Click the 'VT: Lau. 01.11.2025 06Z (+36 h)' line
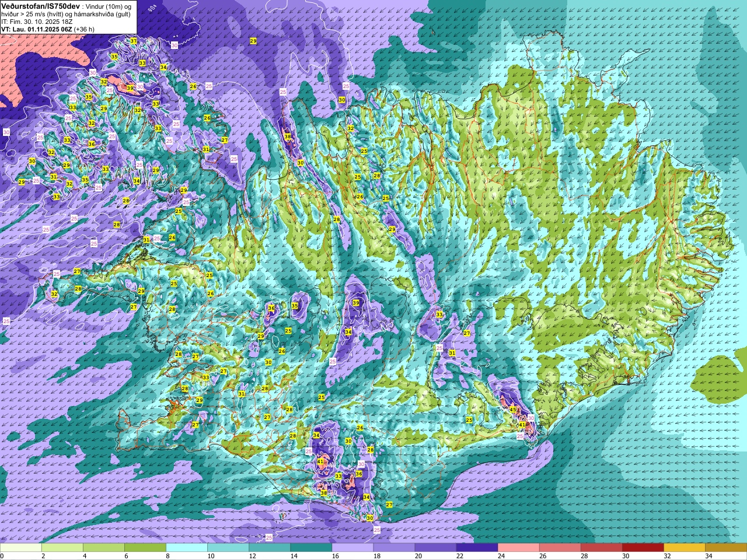The height and width of the screenshot is (560, 747). pos(48,29)
